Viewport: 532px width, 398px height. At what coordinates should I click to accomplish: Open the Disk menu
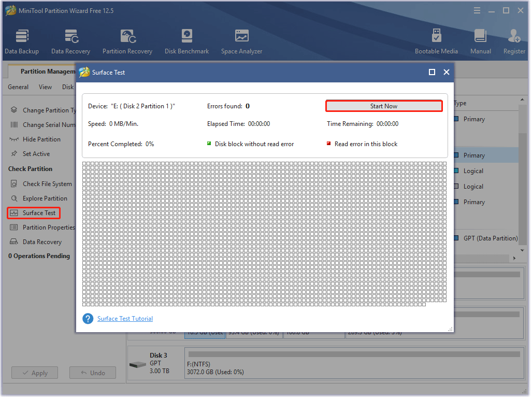(x=68, y=87)
